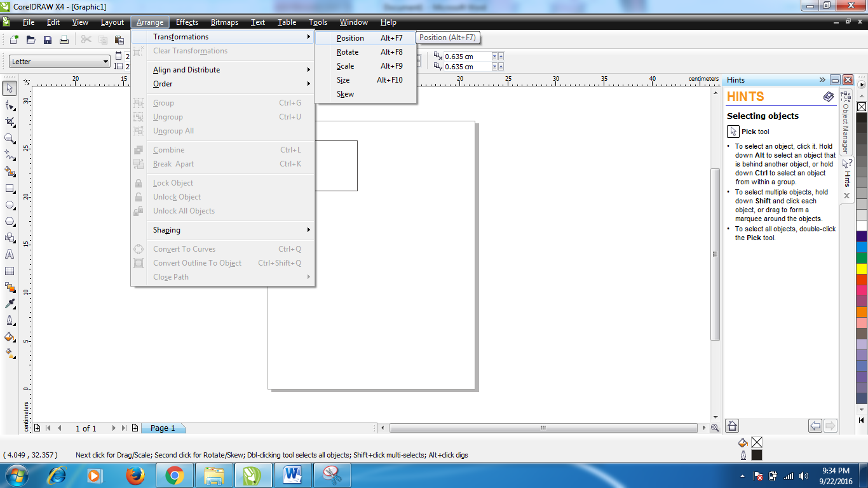The image size is (868, 488).
Task: Launch Google Chrome from the taskbar
Action: 173,475
